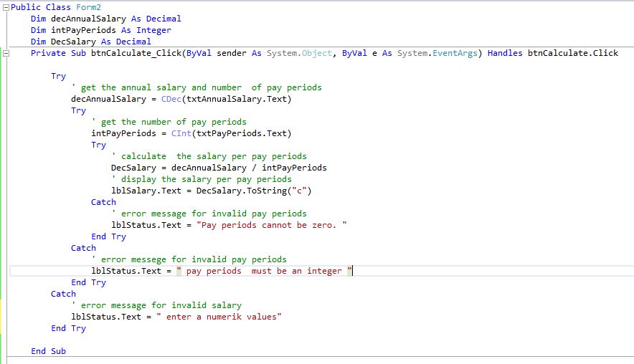Click 'intPayPeriods As Integer' declaration line
The width and height of the screenshot is (634, 364).
111,30
